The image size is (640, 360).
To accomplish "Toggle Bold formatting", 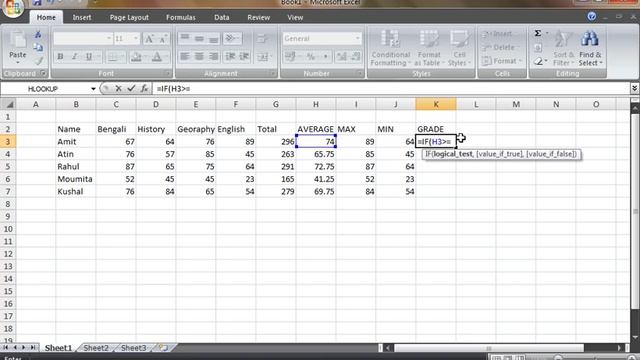I will click(60, 57).
